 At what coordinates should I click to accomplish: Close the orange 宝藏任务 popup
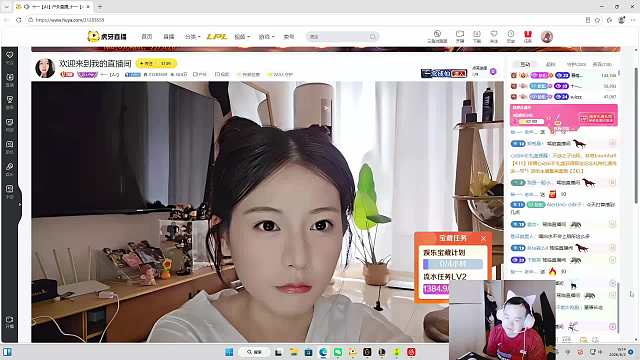pyautogui.click(x=483, y=238)
